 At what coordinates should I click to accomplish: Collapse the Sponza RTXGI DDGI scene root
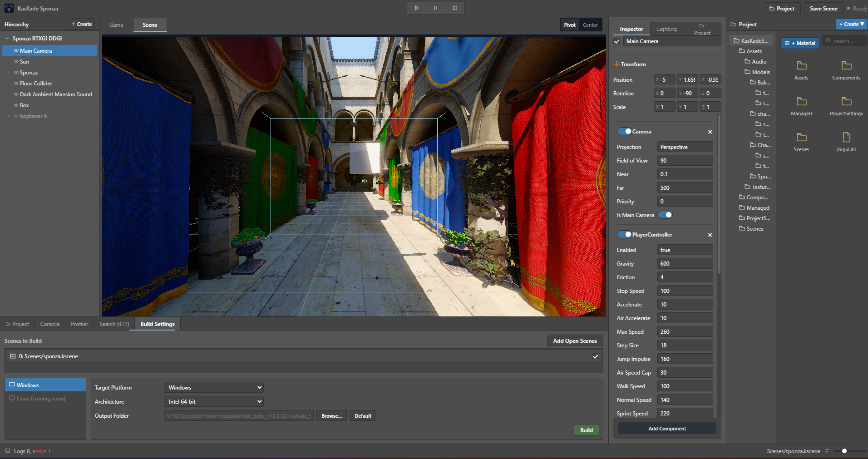click(7, 39)
